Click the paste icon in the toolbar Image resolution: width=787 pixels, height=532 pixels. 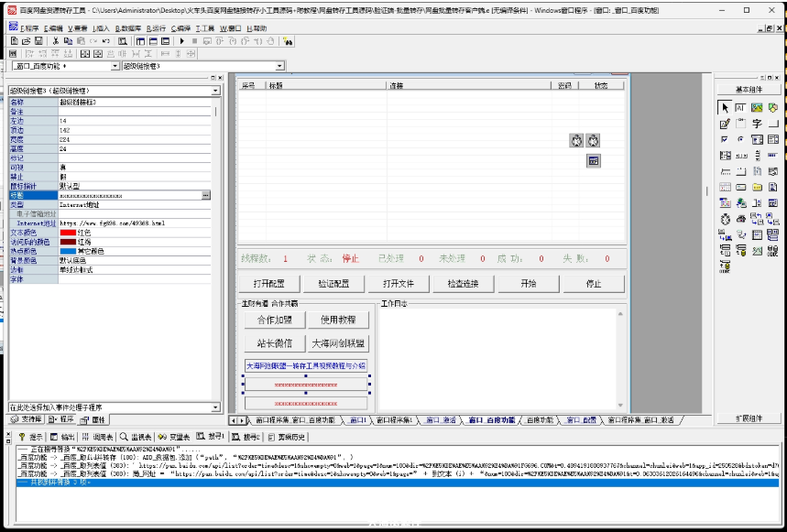(81, 41)
